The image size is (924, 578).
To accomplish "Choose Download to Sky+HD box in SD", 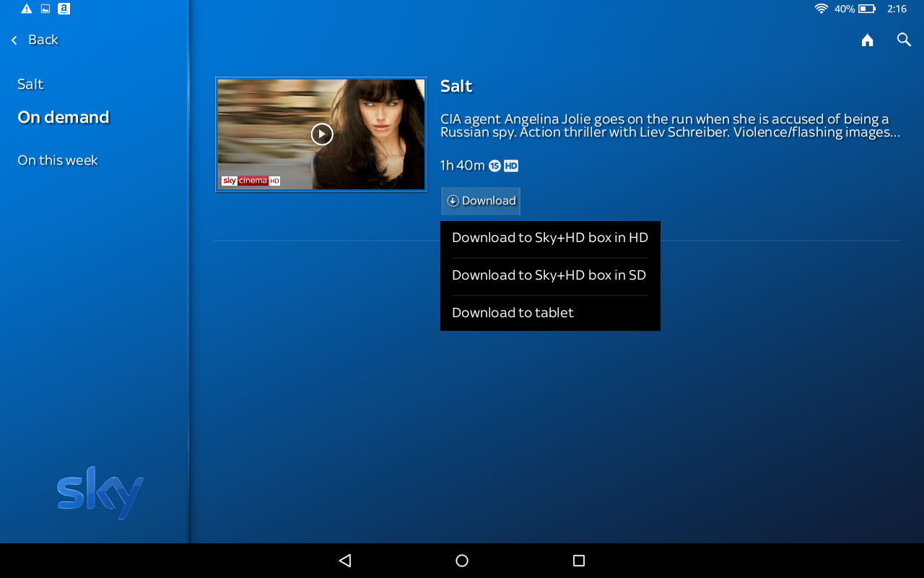I will [549, 275].
